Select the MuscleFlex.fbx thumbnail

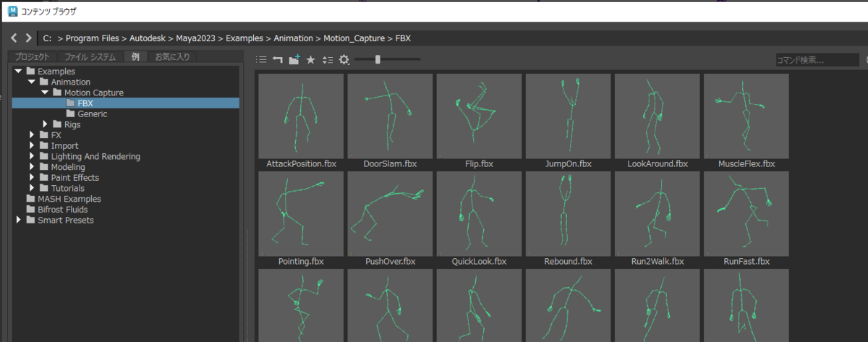[746, 116]
